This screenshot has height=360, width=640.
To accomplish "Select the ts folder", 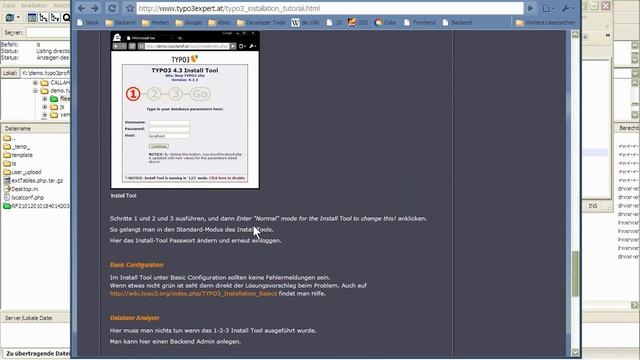I will [x=10, y=164].
